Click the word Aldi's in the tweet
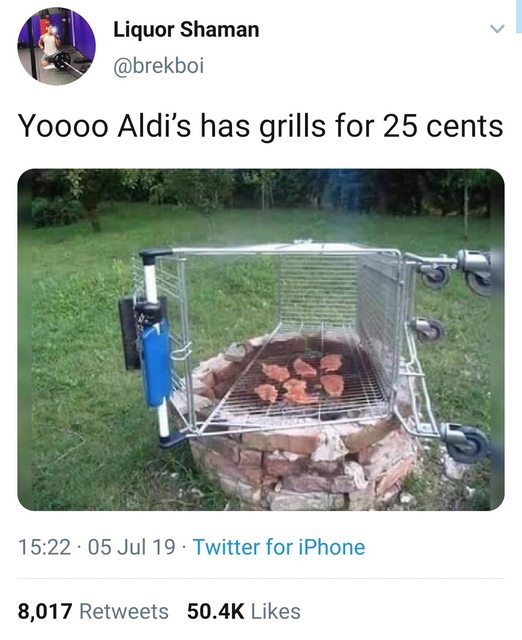Screen dimensions: 522x640 (x=154, y=126)
